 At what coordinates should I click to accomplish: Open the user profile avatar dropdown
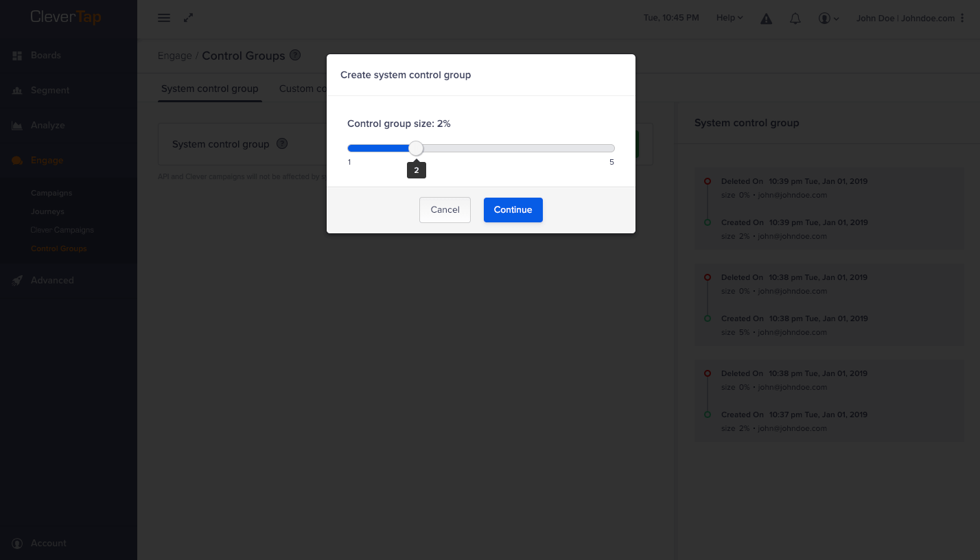click(829, 19)
